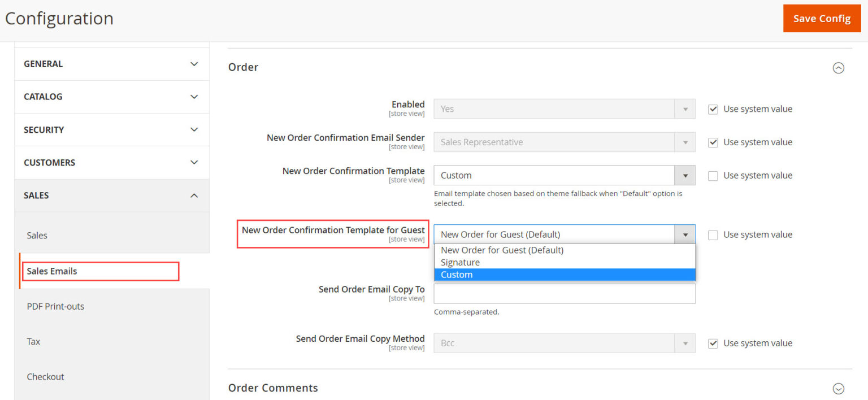The height and width of the screenshot is (400, 868).
Task: Open the New Order Confirmation Template dropdown
Action: tap(685, 175)
